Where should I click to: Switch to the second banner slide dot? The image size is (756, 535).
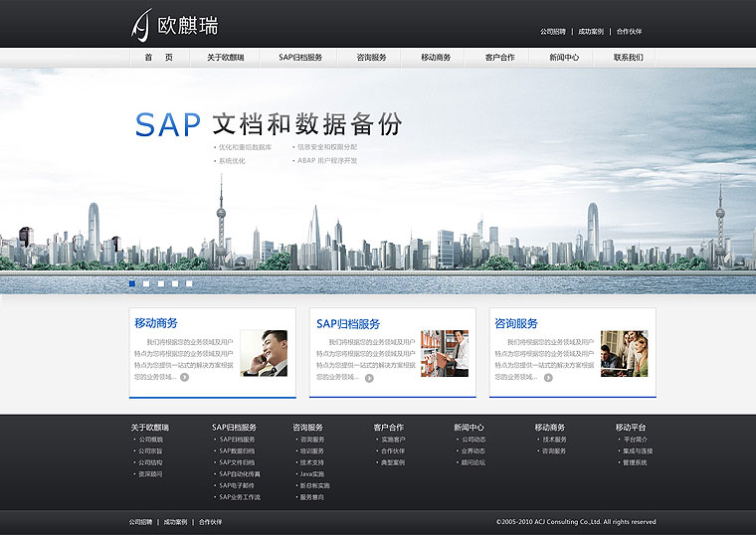tap(146, 283)
